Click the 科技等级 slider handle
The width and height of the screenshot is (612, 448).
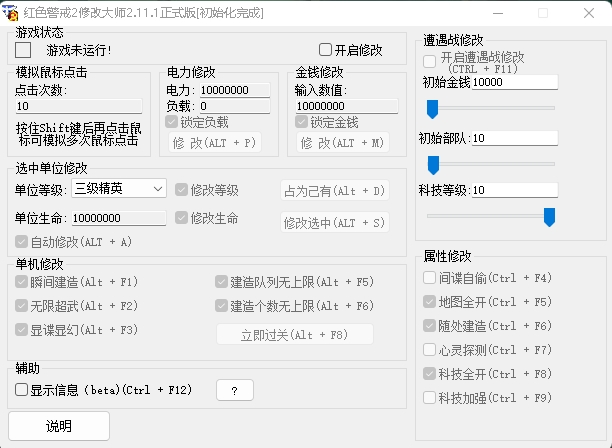point(549,216)
